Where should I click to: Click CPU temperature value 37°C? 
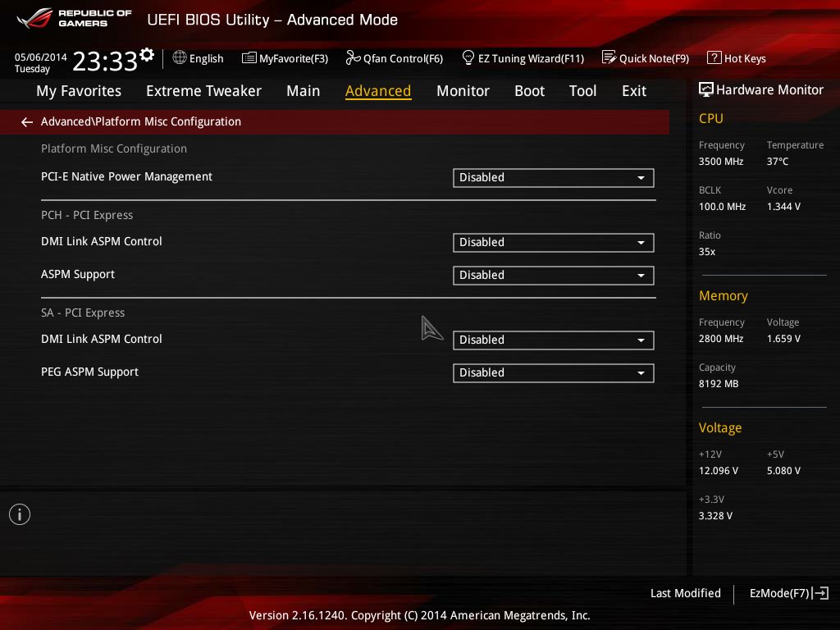[x=778, y=162]
